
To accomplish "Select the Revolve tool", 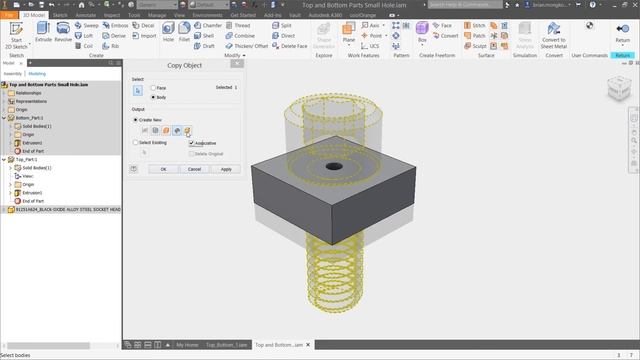I will (63, 32).
